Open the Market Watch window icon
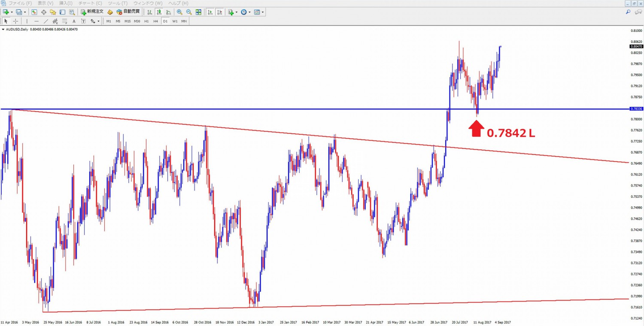 click(x=34, y=12)
